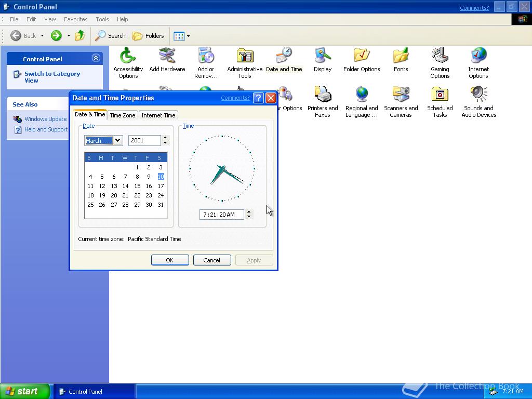This screenshot has width=532, height=399.
Task: Click the dialog's question mark Help button
Action: pos(258,98)
